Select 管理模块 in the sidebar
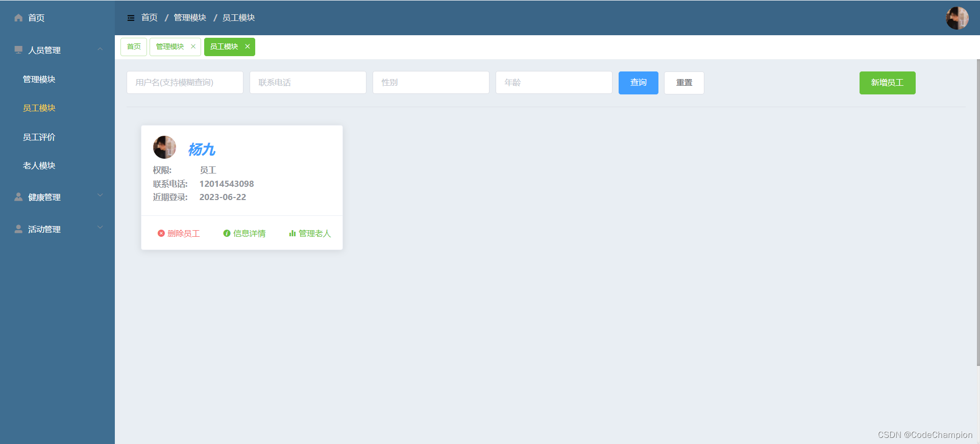Viewport: 980px width, 444px height. click(x=39, y=79)
